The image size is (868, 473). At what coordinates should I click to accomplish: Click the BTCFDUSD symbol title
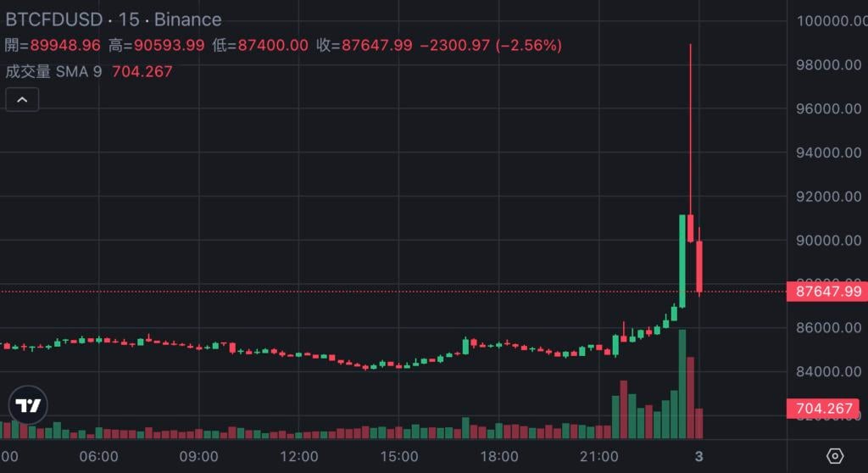[54, 19]
